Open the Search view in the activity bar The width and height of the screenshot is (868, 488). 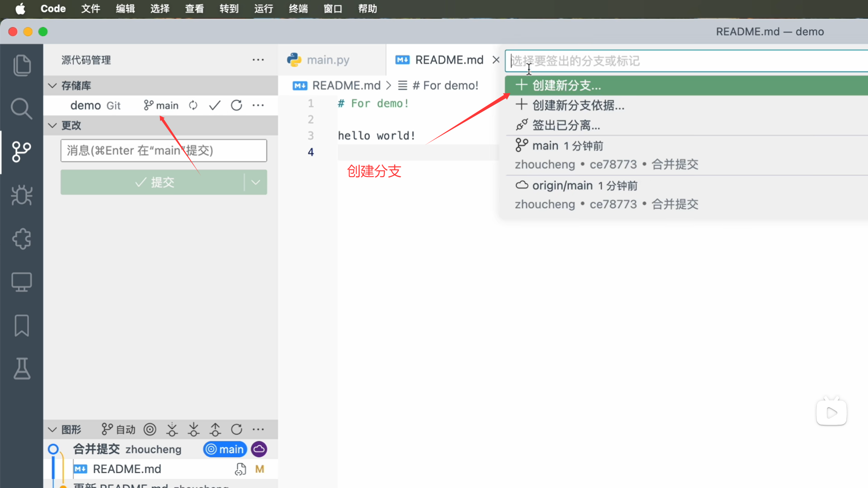(x=22, y=108)
